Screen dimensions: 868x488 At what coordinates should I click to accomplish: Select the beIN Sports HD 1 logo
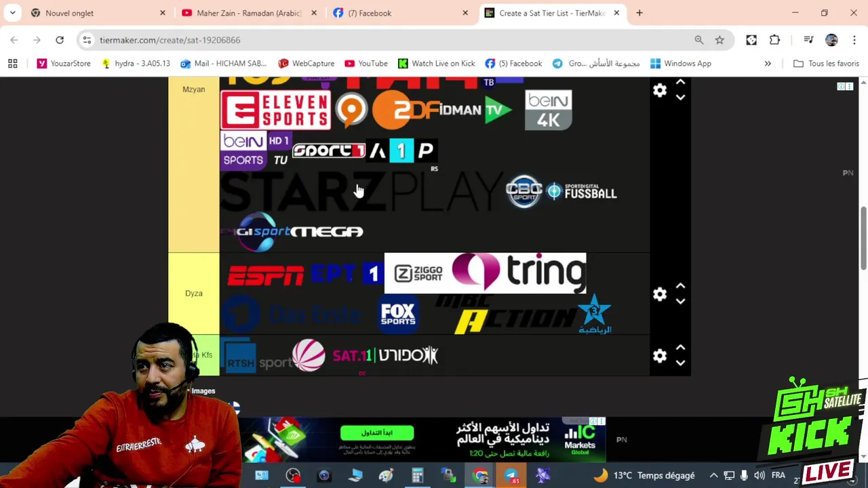(x=256, y=150)
